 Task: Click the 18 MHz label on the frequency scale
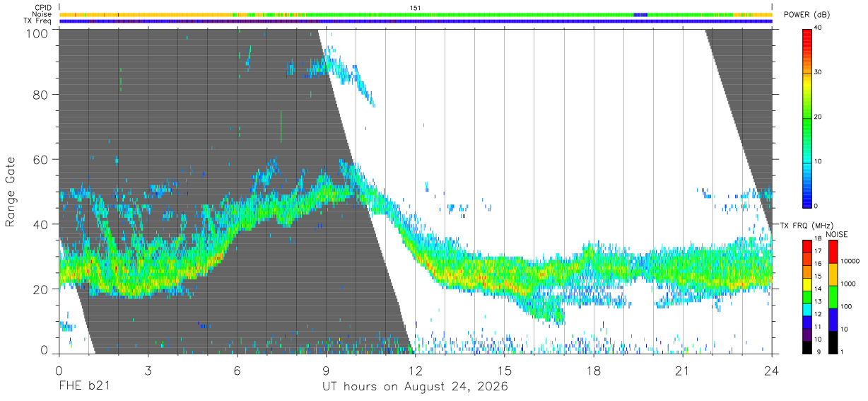coord(818,240)
